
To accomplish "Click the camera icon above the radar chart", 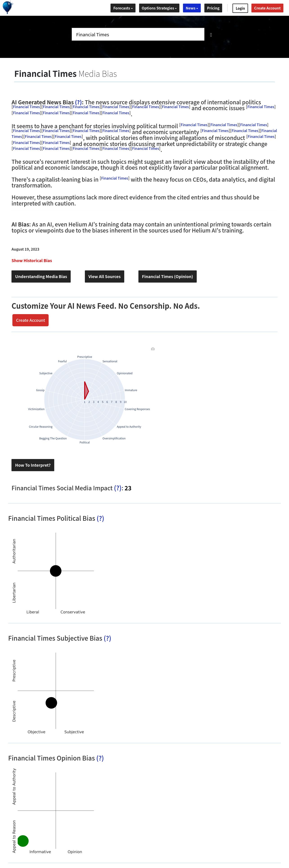I will pyautogui.click(x=153, y=349).
